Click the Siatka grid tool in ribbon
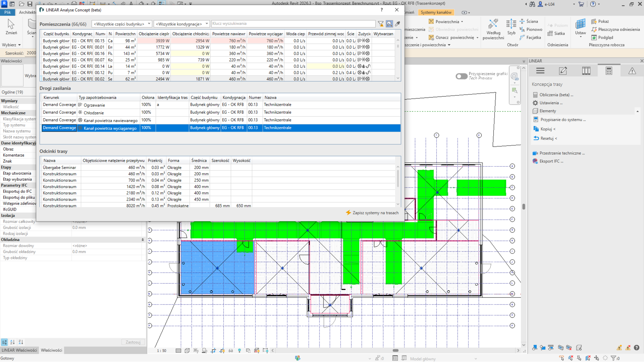This screenshot has height=362, width=644. tap(556, 33)
